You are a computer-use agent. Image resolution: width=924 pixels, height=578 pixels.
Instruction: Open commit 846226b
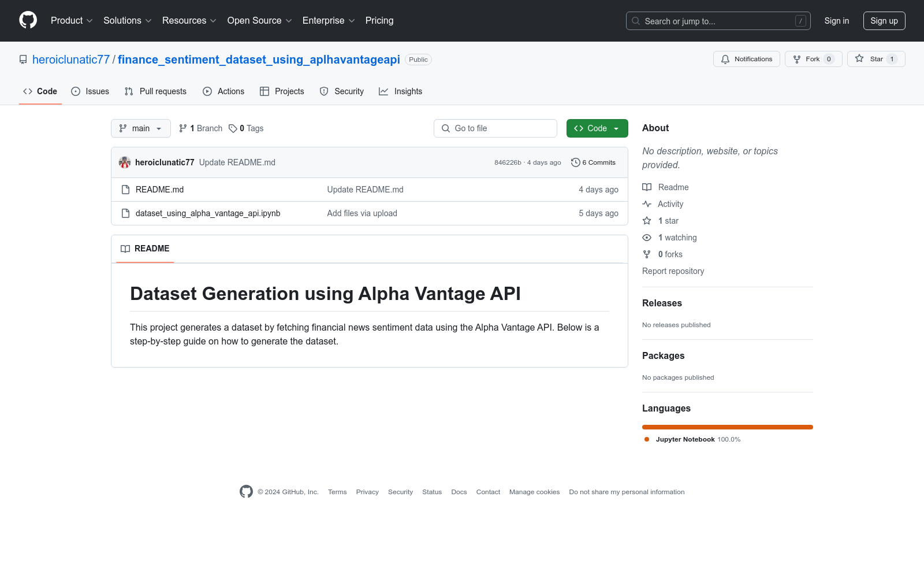click(x=508, y=162)
